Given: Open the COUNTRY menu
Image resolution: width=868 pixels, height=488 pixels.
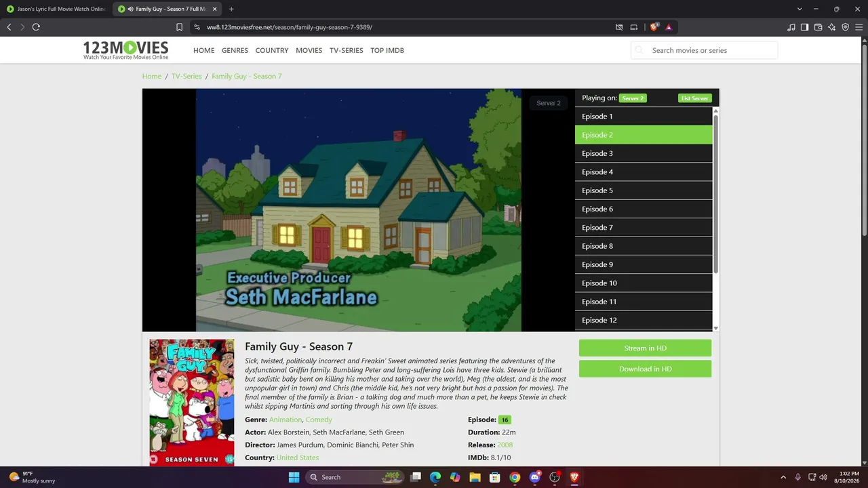Looking at the screenshot, I should [272, 50].
